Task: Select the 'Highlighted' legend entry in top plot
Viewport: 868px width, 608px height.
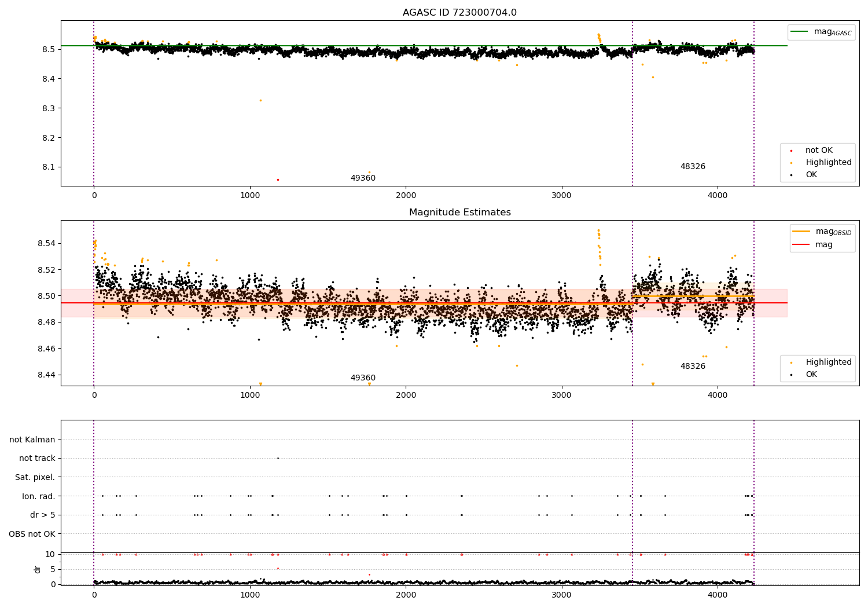Action: click(x=821, y=163)
